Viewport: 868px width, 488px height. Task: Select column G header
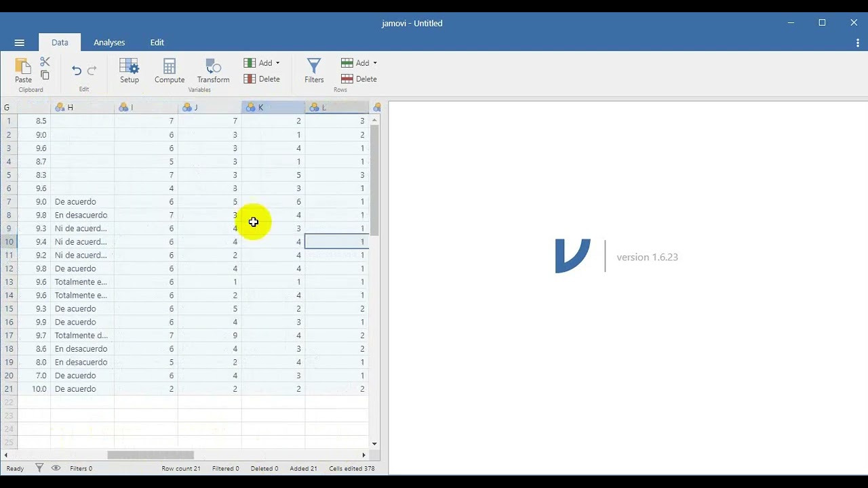(25, 107)
